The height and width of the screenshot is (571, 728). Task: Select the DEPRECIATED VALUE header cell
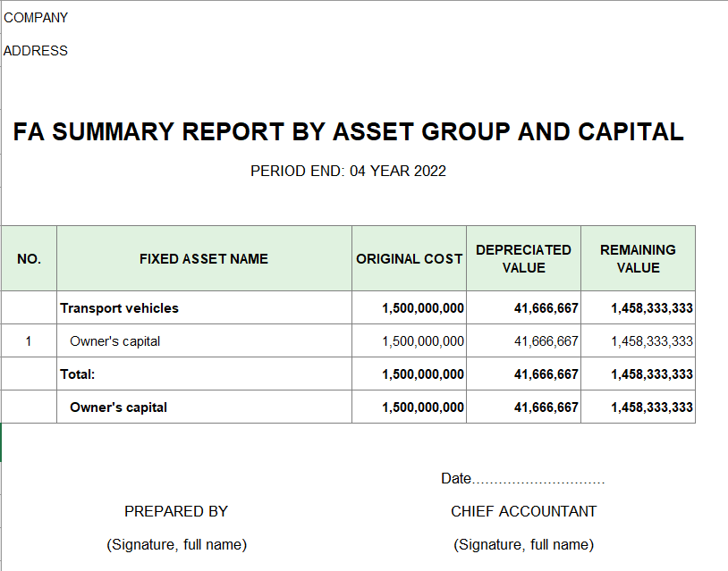(x=523, y=258)
